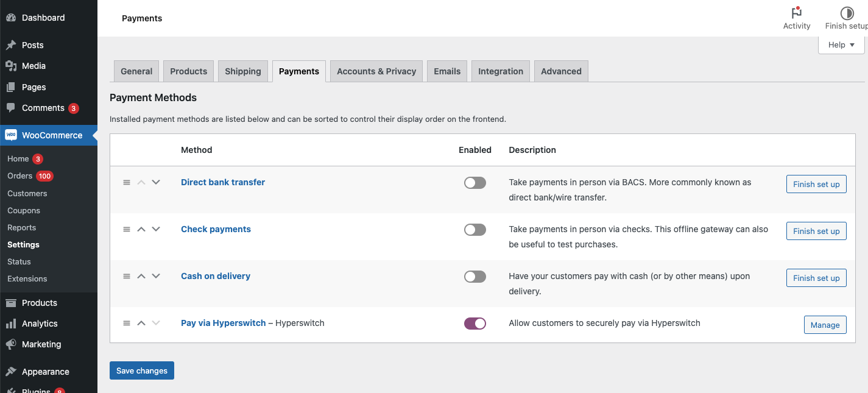868x393 pixels.
Task: Go to Orders in WooCommerce submenu
Action: (20, 175)
